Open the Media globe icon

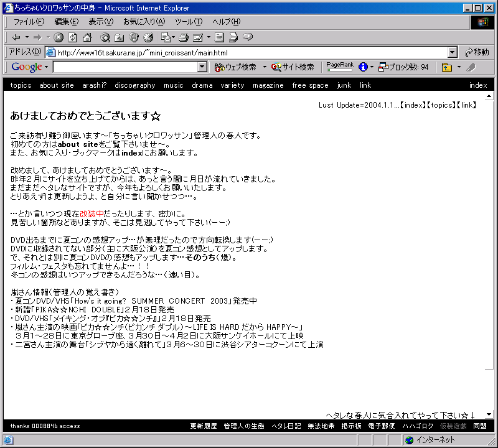pyautogui.click(x=134, y=37)
